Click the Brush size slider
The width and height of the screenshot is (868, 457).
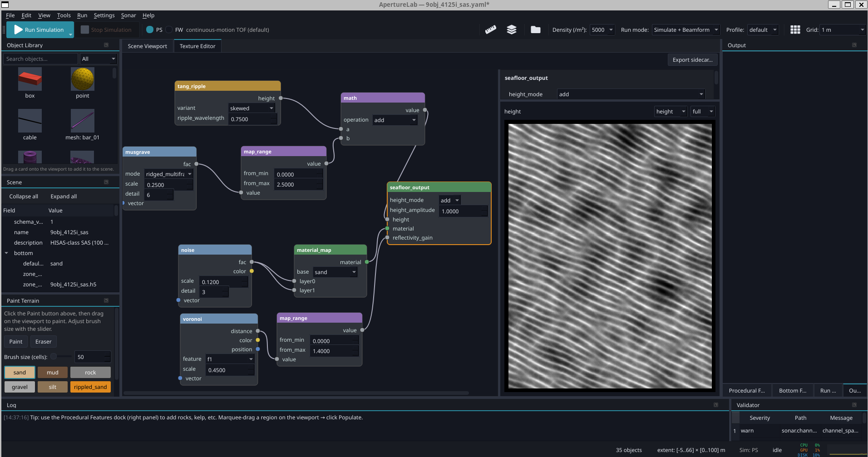click(x=61, y=357)
